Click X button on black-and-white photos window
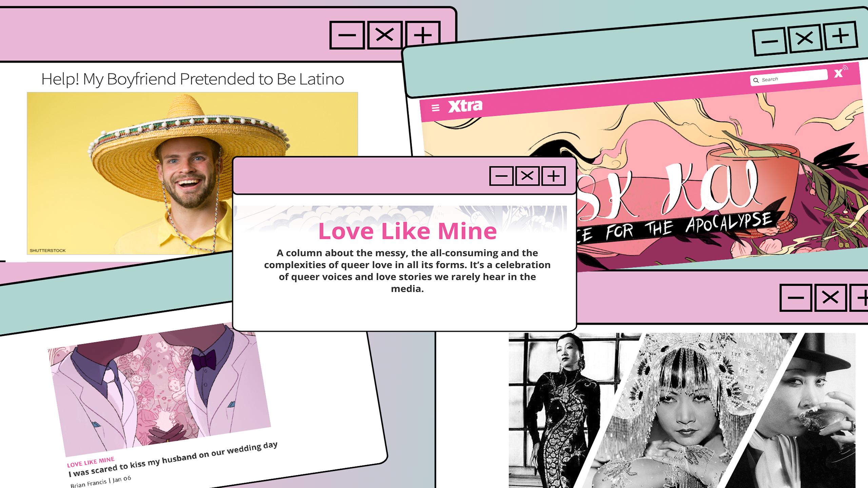Image resolution: width=868 pixels, height=488 pixels. point(830,298)
